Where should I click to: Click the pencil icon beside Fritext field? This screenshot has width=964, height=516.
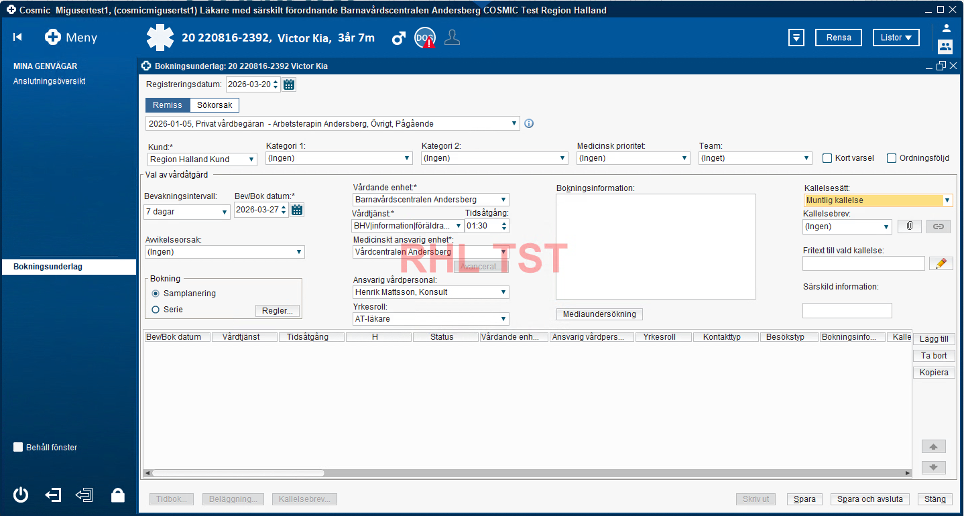[x=939, y=263]
